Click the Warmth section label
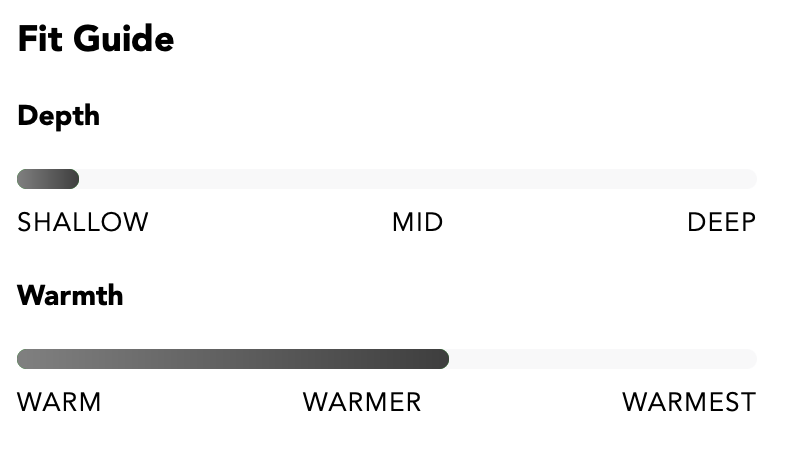The height and width of the screenshot is (458, 794). coord(70,295)
